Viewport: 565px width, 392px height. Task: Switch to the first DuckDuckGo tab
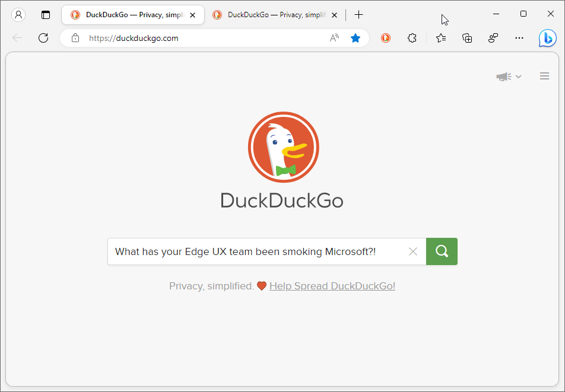click(133, 15)
